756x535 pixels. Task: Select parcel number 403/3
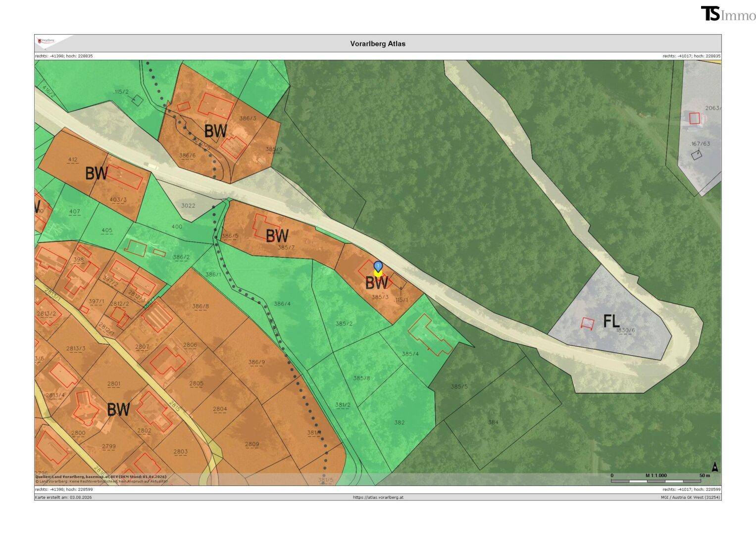point(118,200)
